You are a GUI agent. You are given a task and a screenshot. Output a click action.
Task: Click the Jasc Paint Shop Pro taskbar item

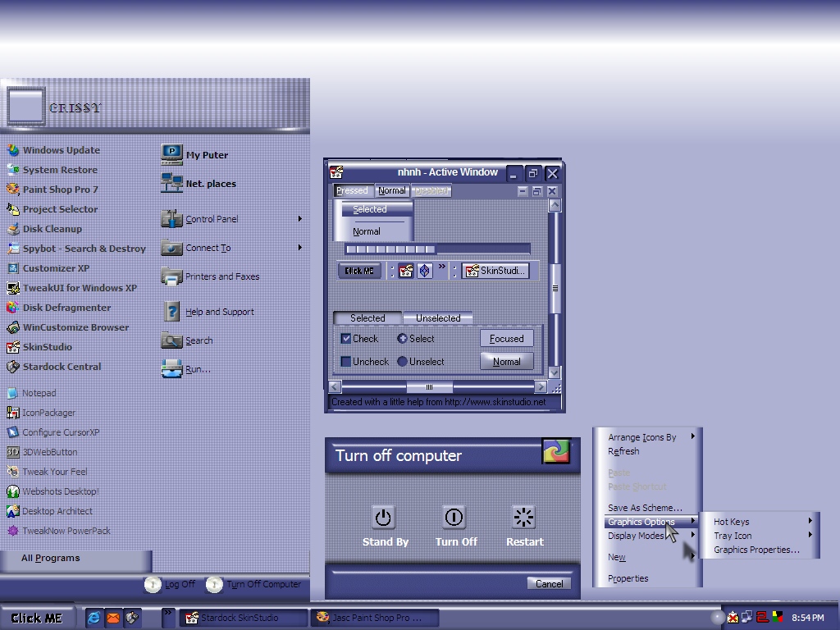click(375, 618)
